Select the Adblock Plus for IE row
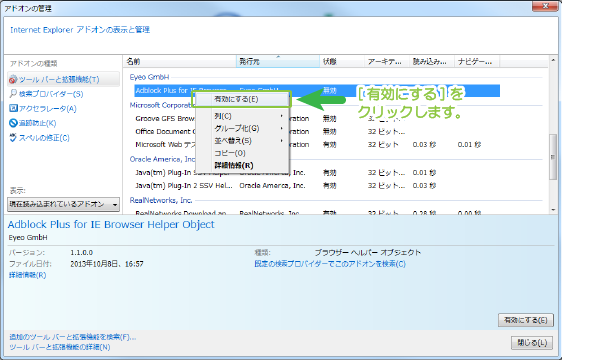 [x=317, y=91]
